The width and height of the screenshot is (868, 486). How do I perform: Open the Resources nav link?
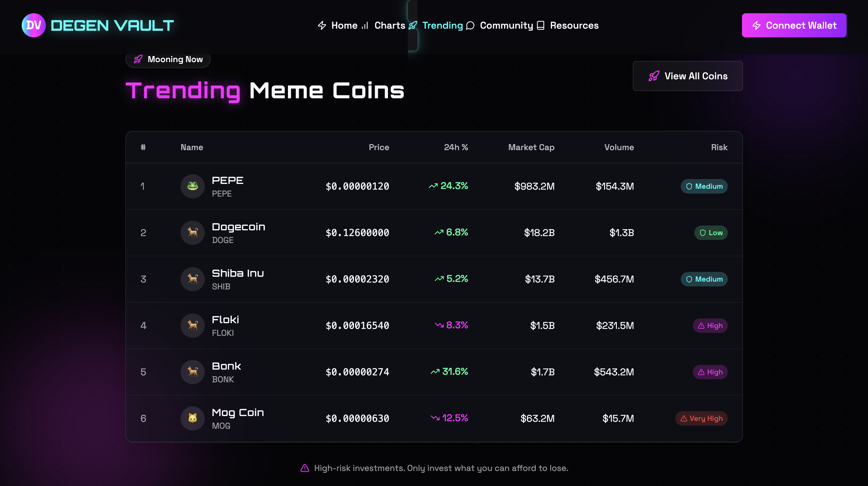567,25
